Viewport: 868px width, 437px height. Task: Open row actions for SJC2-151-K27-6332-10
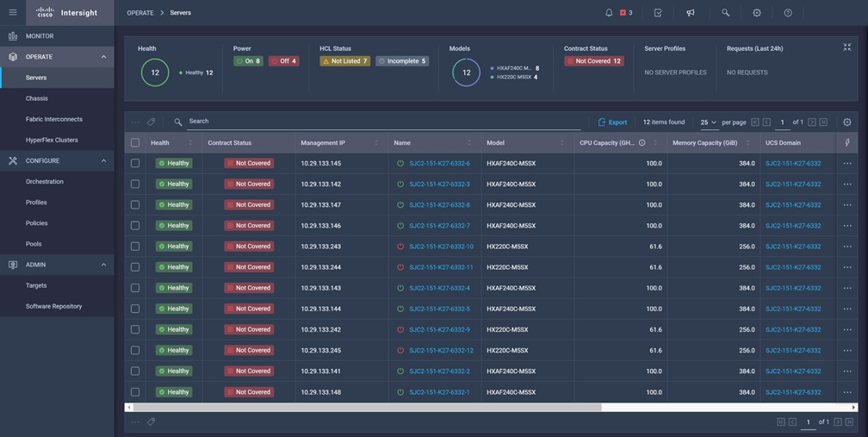pyautogui.click(x=847, y=247)
